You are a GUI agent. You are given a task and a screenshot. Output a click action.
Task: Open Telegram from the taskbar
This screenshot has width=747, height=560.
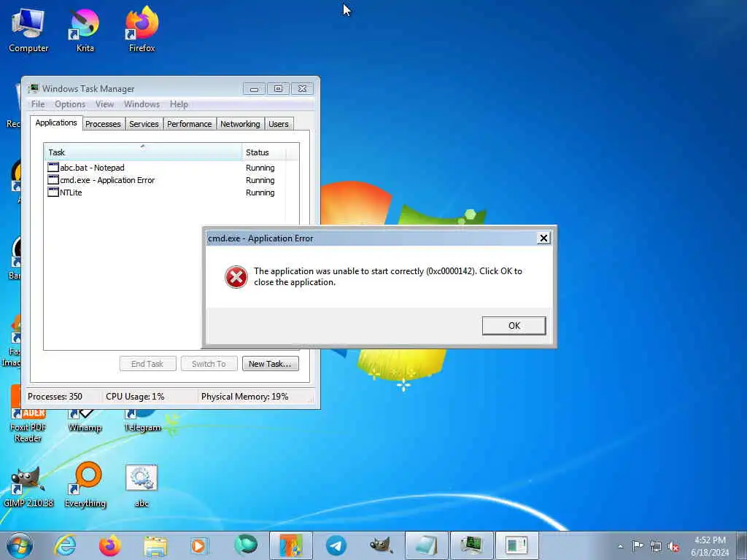(336, 545)
